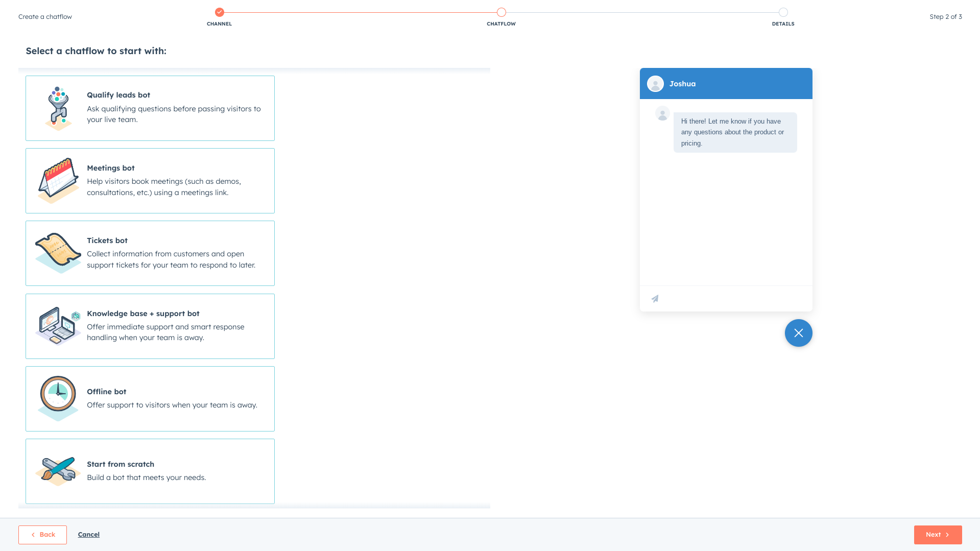This screenshot has width=980, height=551.
Task: Click the Joshua name in chat header
Action: coord(682,84)
